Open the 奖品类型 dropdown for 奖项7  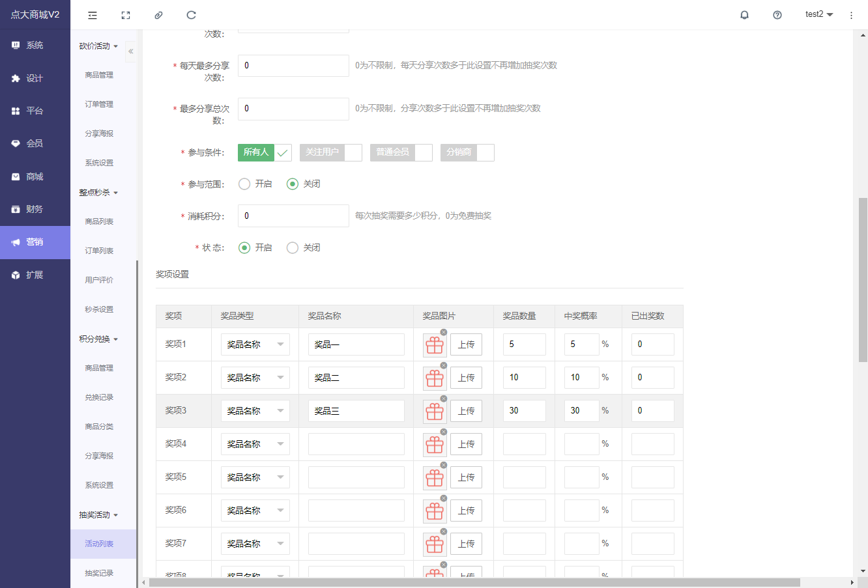pos(255,544)
